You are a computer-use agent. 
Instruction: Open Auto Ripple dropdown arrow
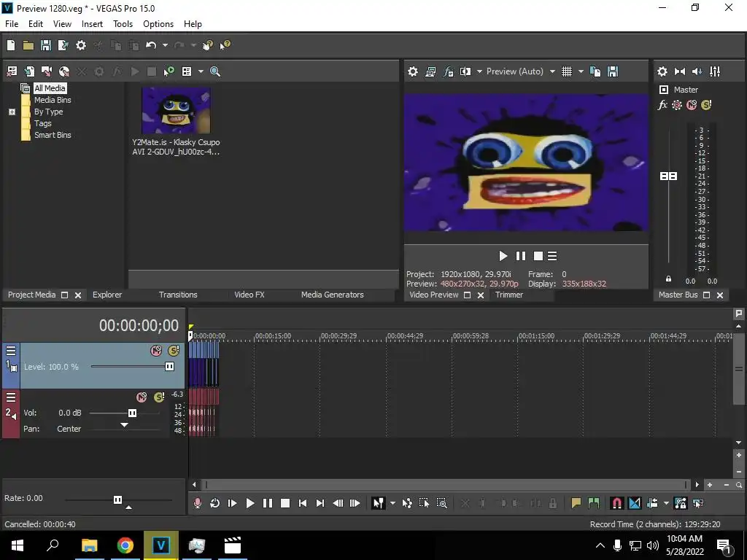pos(666,503)
